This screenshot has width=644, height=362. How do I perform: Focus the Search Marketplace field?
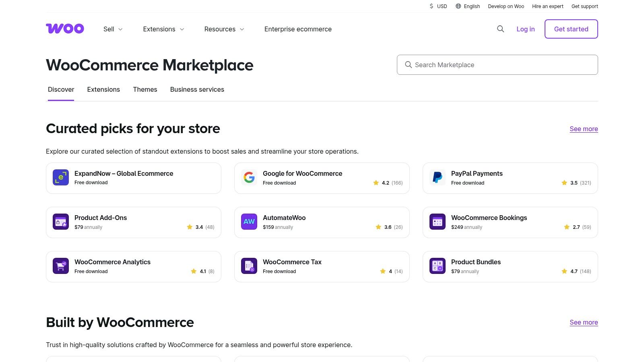tap(497, 65)
